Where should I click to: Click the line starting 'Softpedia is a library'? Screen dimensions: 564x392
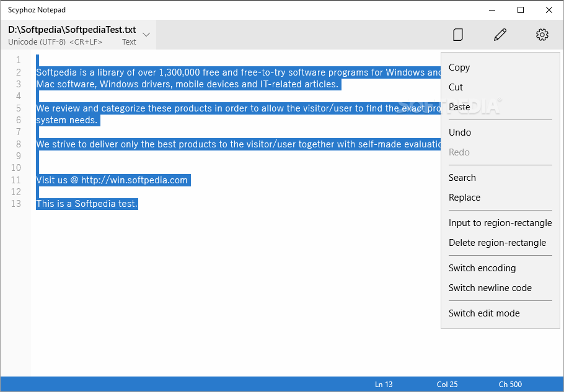click(239, 72)
